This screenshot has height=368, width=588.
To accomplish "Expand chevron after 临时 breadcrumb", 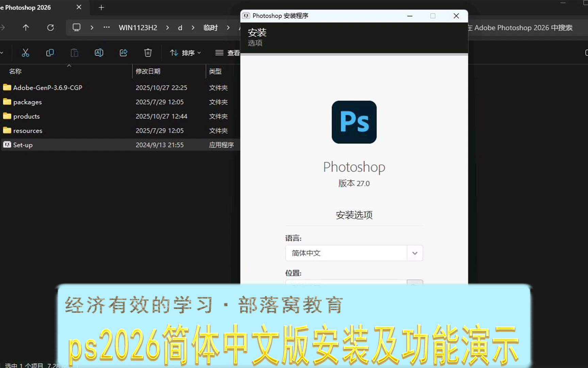I will pyautogui.click(x=228, y=28).
